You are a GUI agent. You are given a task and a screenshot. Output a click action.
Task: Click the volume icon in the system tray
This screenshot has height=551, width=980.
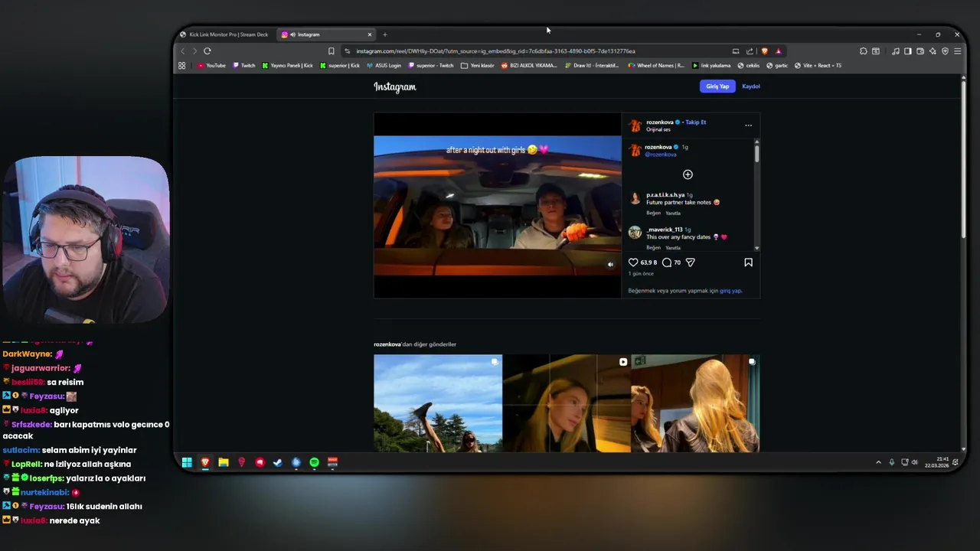915,462
